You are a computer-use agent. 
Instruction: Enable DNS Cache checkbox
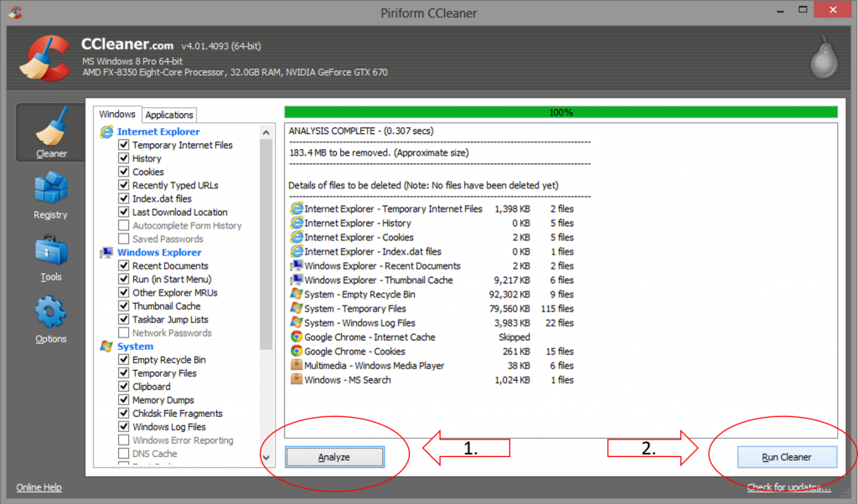pos(124,454)
